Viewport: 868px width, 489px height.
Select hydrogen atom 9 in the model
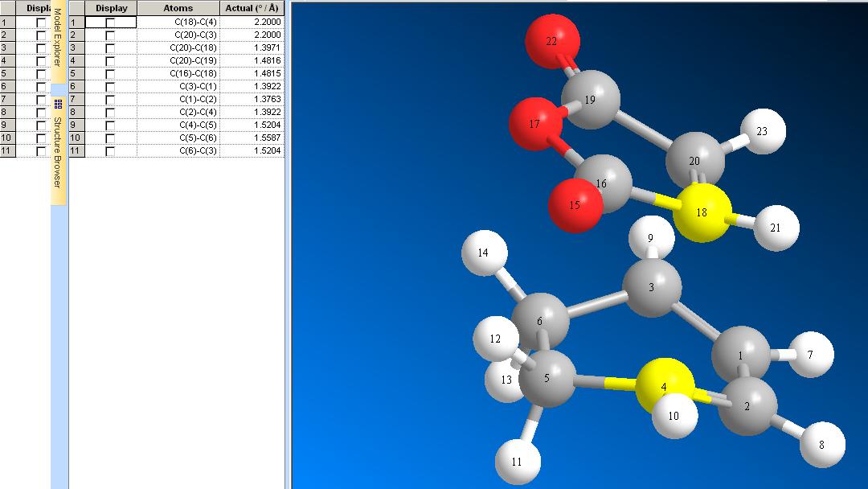[651, 237]
